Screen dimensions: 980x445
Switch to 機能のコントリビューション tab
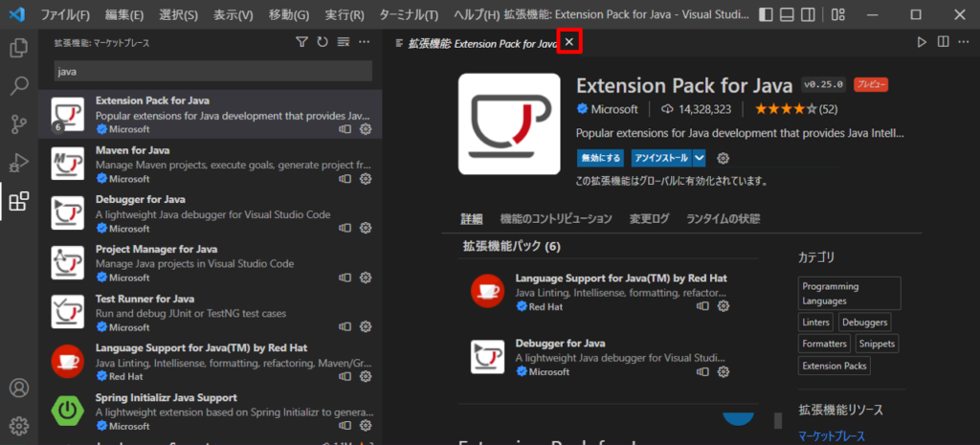pyautogui.click(x=556, y=219)
